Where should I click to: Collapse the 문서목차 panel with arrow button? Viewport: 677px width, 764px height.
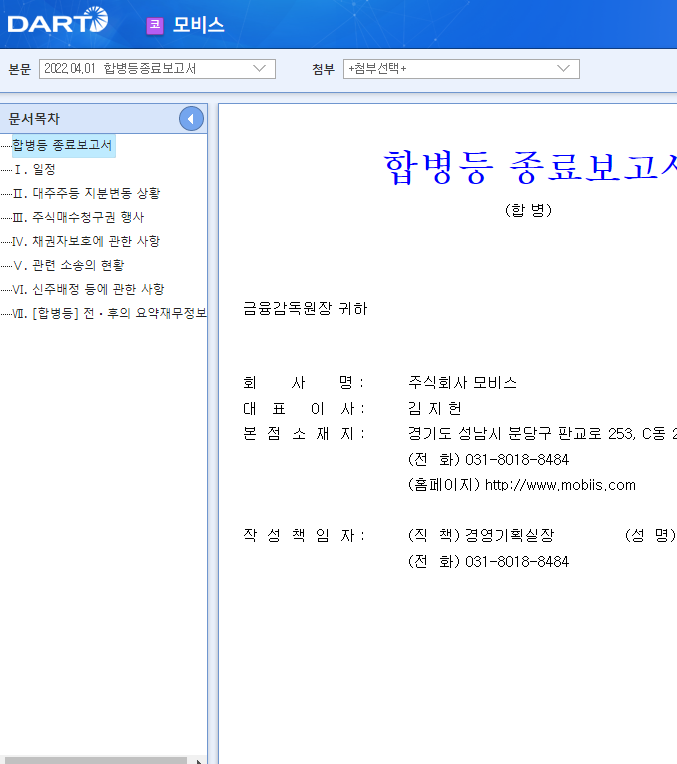[x=191, y=118]
